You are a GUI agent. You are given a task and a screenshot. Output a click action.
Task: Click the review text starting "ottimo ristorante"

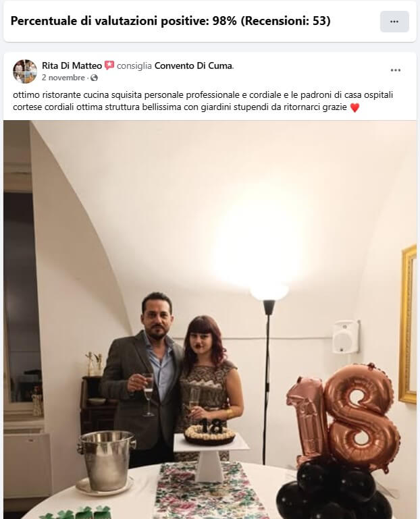click(203, 101)
